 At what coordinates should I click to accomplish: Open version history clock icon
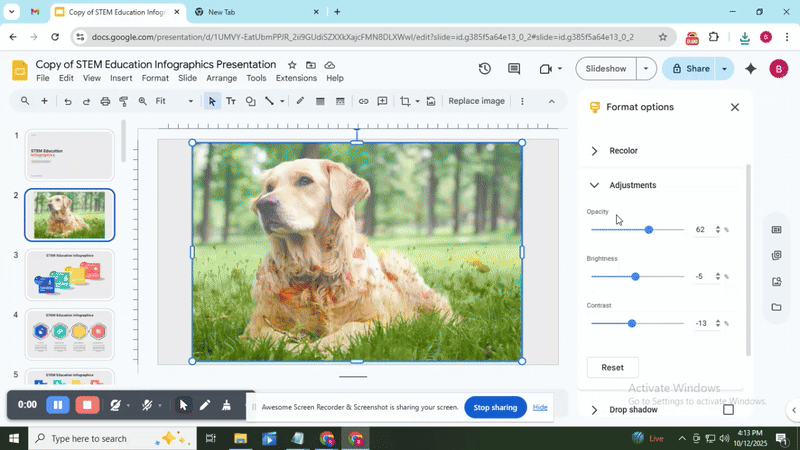click(x=485, y=69)
